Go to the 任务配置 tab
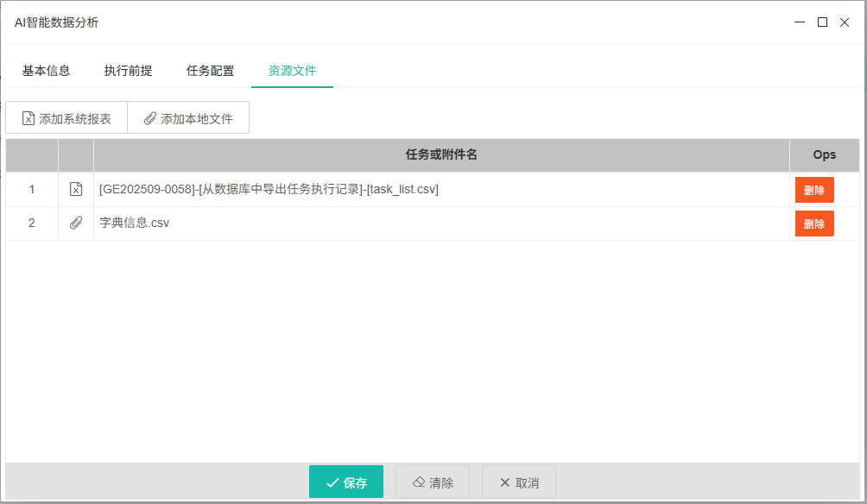867x504 pixels. 210,71
